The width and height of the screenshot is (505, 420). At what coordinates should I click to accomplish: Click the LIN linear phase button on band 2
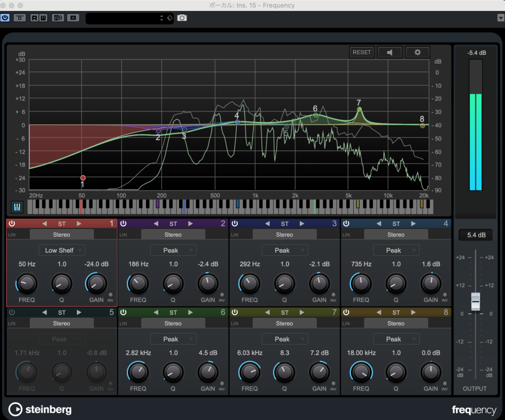click(x=123, y=235)
